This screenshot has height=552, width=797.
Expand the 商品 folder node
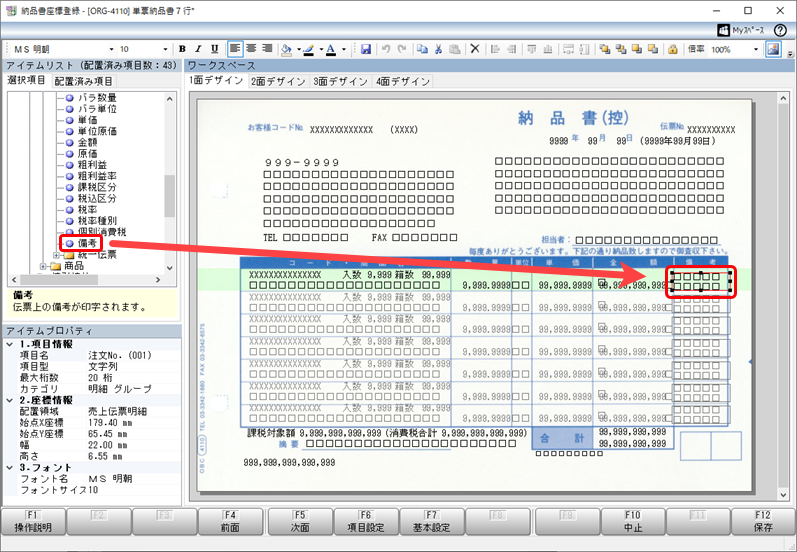click(x=43, y=266)
